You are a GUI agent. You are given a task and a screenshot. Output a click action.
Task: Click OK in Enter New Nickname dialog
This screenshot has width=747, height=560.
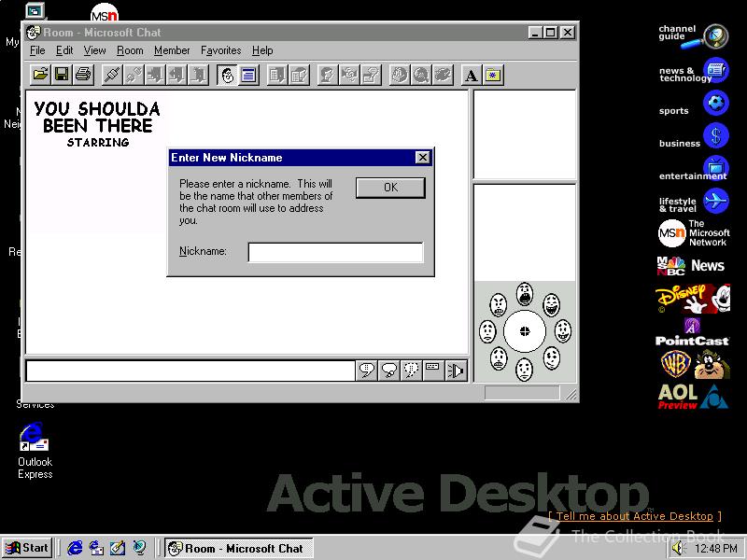(390, 188)
